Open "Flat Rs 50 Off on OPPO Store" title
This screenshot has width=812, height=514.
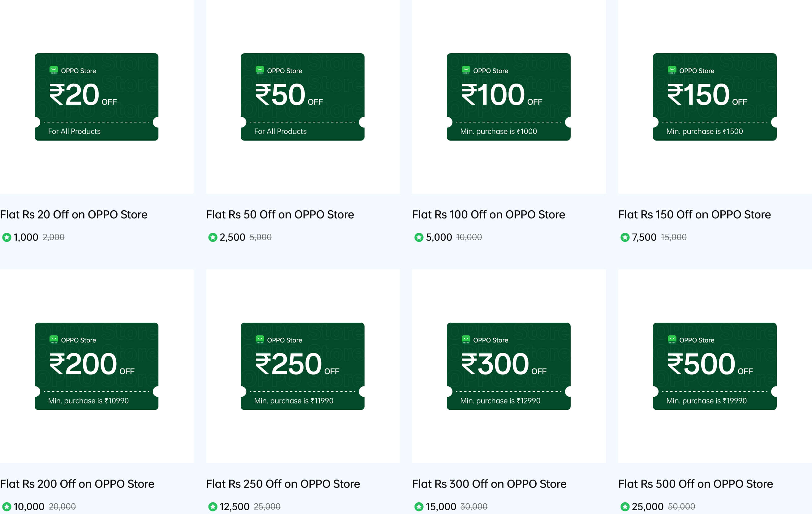(x=280, y=215)
